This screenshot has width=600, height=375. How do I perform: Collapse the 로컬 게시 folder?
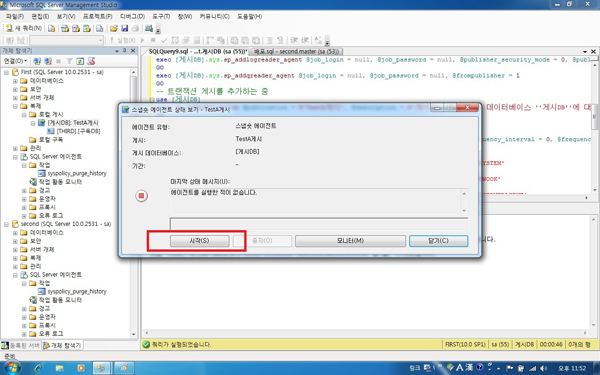(x=24, y=114)
